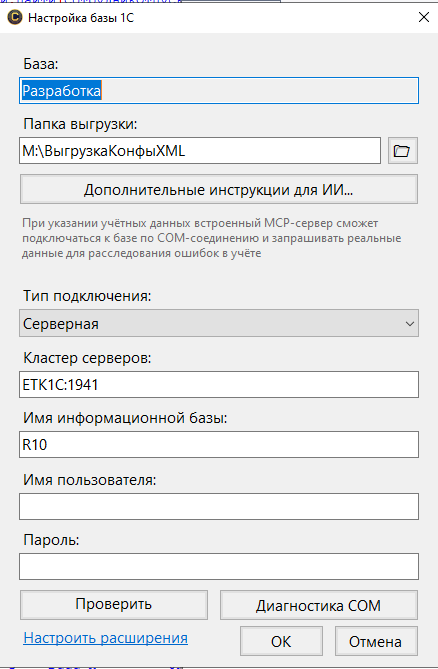Viewport: 438px width, 669px height.
Task: Focus the Пароль field
Action: (x=219, y=567)
